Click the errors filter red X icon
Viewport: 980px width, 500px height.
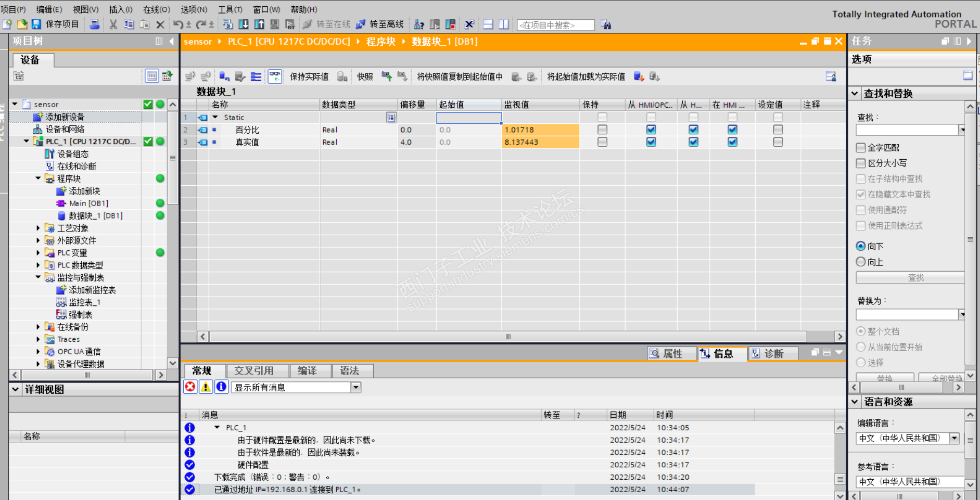tap(190, 387)
